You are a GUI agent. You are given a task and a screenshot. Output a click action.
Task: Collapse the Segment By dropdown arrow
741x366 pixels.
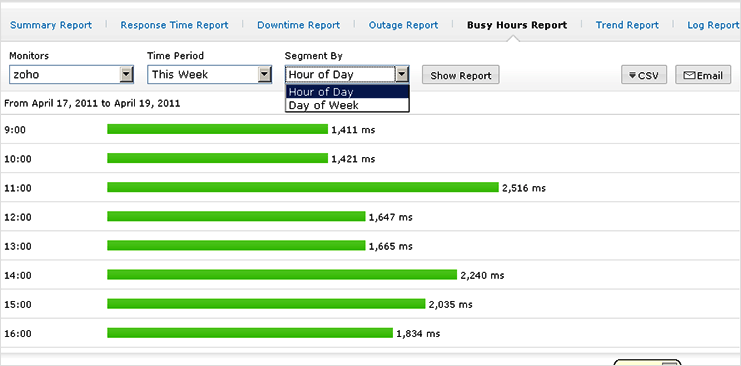click(x=402, y=74)
